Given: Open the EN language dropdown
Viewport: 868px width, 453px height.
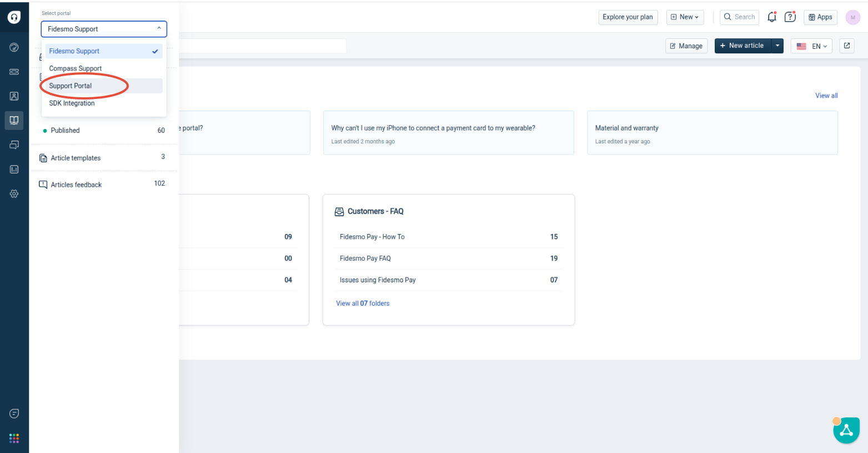Looking at the screenshot, I should [811, 46].
